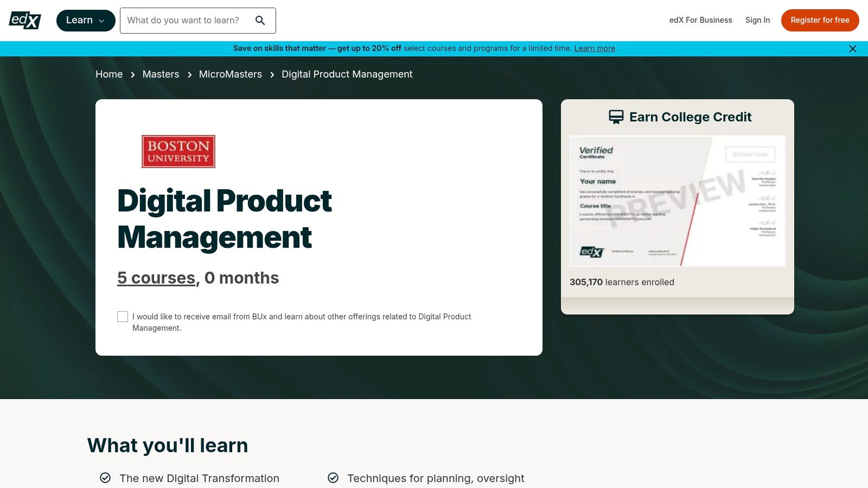This screenshot has height=488, width=868.
Task: Click the checkmark icon beside The new Digital Transformation
Action: coord(105,478)
